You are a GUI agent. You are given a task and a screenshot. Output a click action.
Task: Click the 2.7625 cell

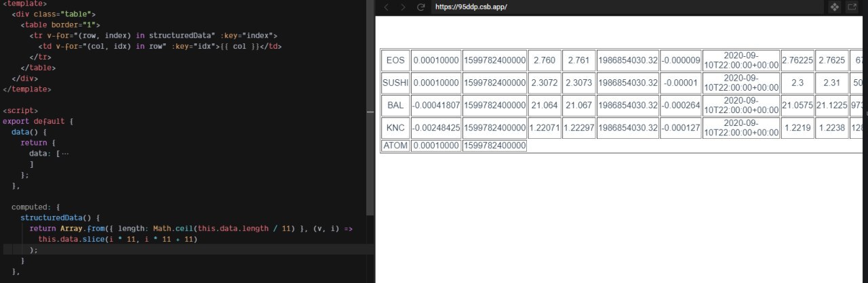click(831, 60)
